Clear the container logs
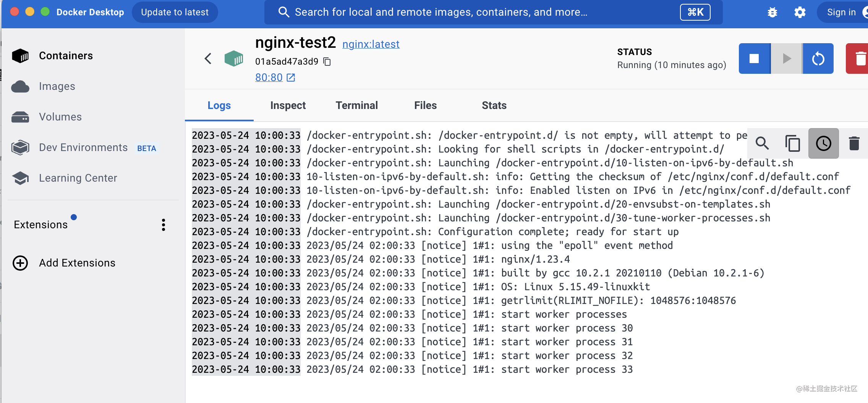This screenshot has width=868, height=403. click(x=853, y=143)
